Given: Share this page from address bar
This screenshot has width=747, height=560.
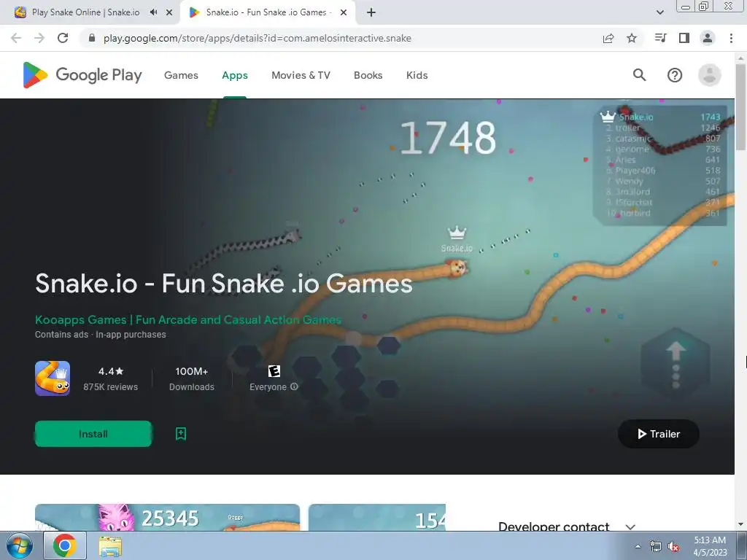Looking at the screenshot, I should point(608,38).
